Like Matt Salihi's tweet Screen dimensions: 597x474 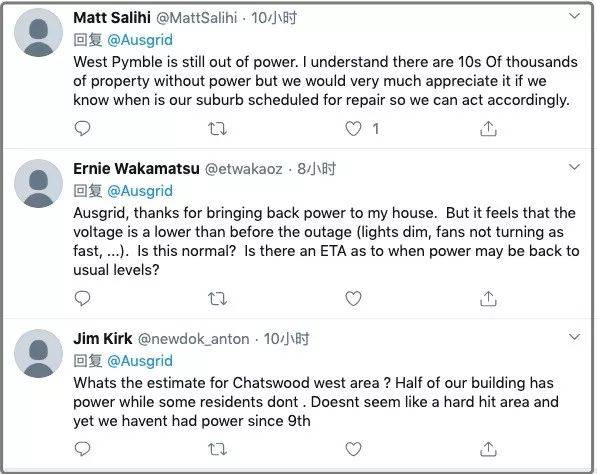353,129
